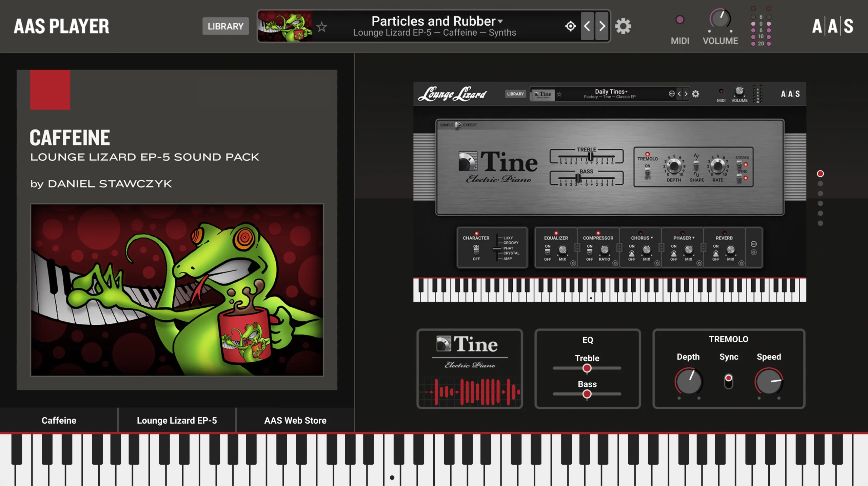This screenshot has height=486, width=868.
Task: Adjust the main VOLUME knob
Action: point(720,19)
